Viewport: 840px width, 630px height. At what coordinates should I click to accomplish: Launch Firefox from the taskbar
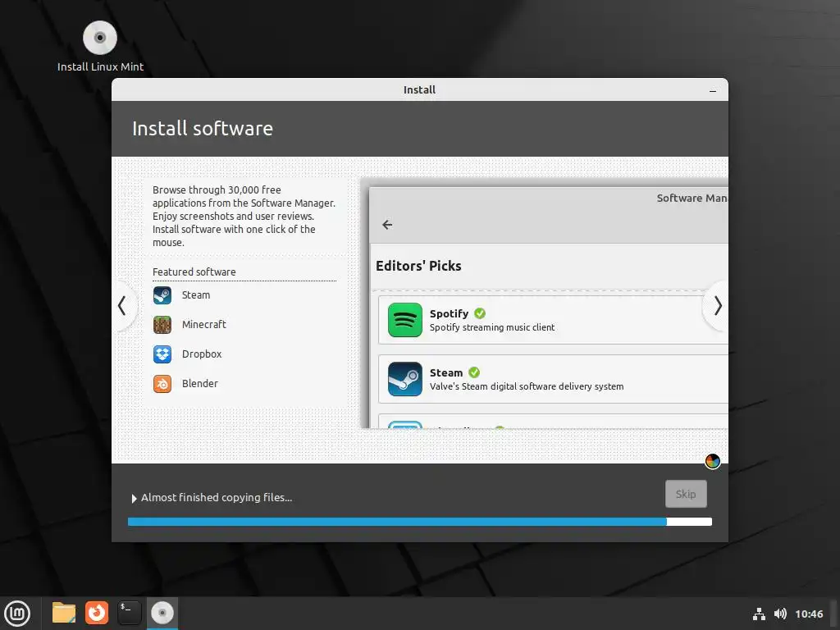pyautogui.click(x=97, y=613)
